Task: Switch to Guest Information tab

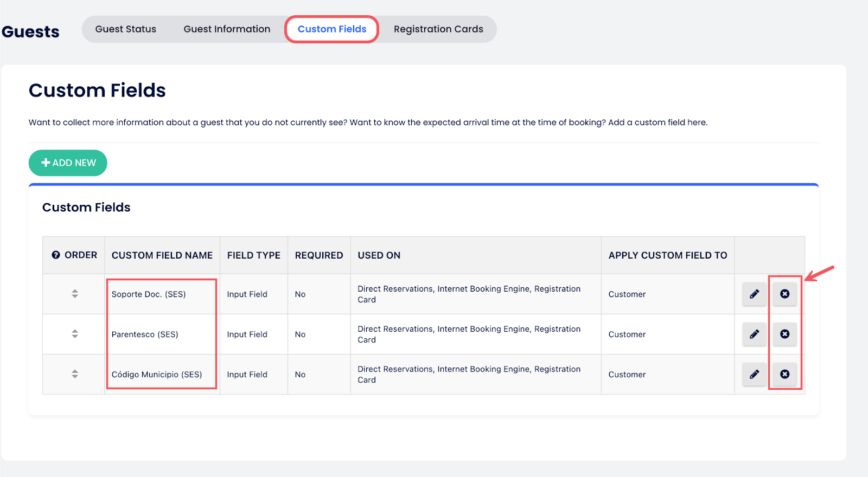Action: point(227,29)
